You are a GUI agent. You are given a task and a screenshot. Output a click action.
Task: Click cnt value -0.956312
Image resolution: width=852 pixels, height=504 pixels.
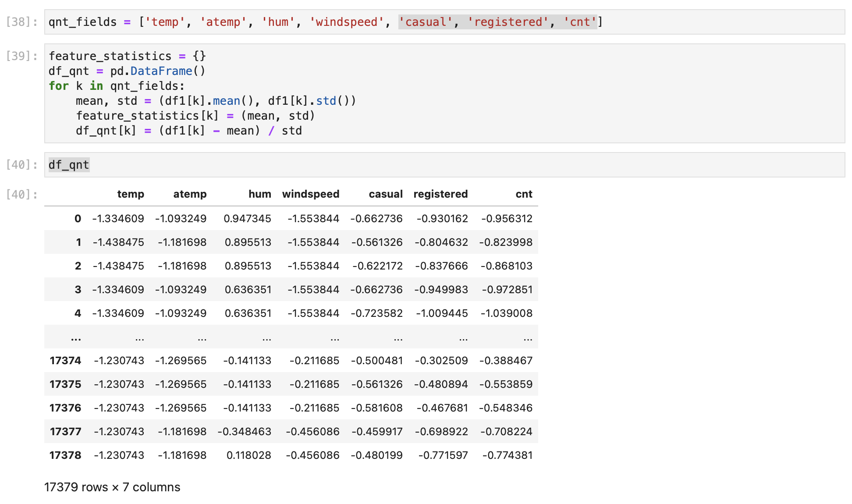(x=507, y=219)
